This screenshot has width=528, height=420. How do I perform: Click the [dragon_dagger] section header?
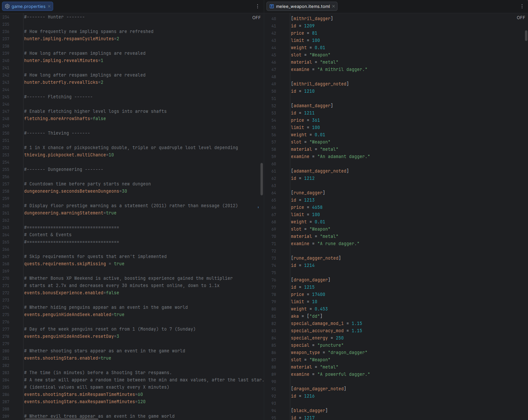click(x=310, y=280)
